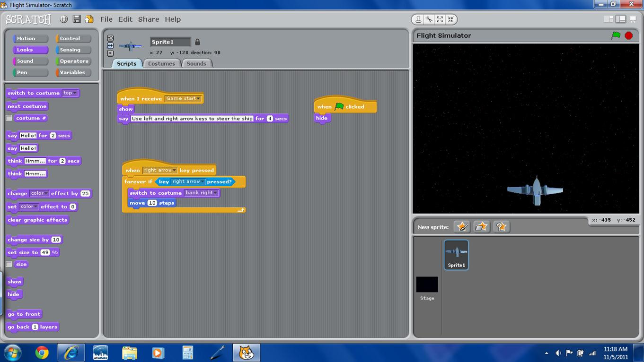Open Internet Explorer from taskbar
The width and height of the screenshot is (644, 362).
coord(71,353)
